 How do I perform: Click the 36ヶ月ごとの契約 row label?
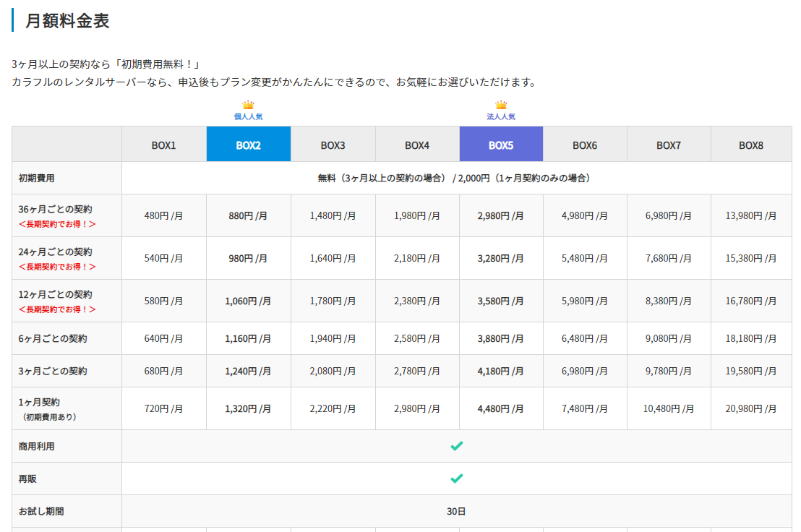[55, 209]
